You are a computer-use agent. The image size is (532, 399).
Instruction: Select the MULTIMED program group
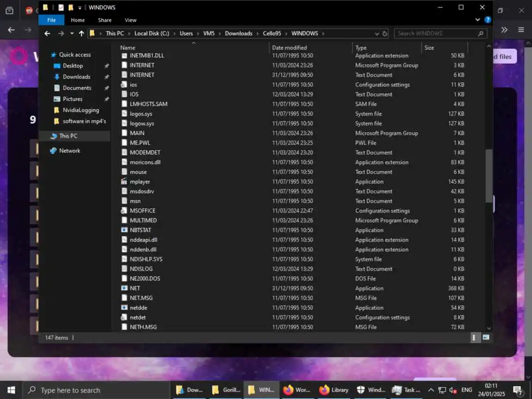(143, 221)
